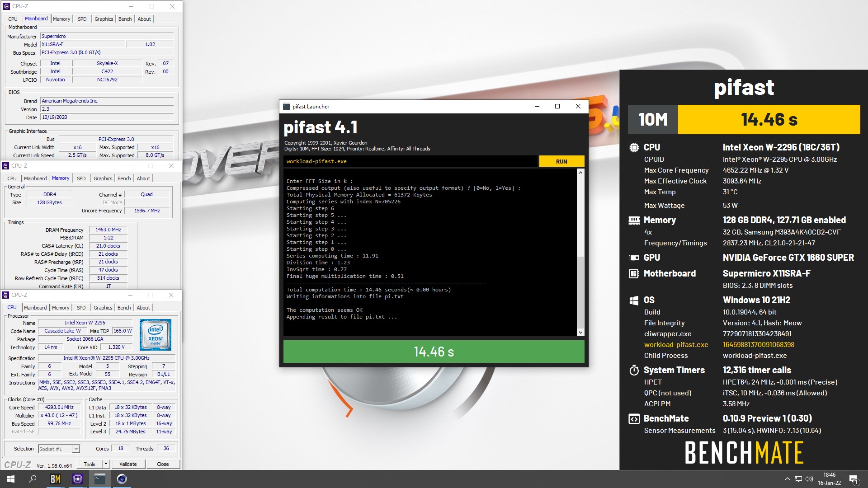Image resolution: width=868 pixels, height=488 pixels.
Task: Click the 1463.0 MHz DRAM Frequency value
Action: point(108,230)
